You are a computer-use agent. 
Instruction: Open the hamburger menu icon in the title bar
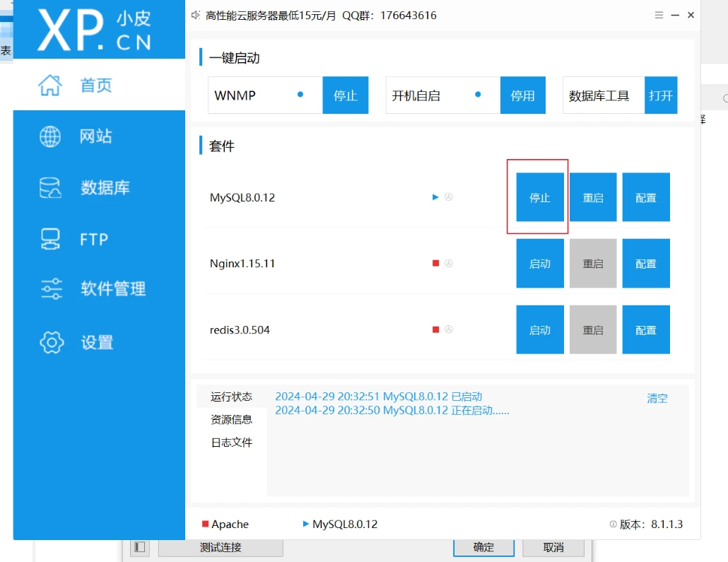click(x=659, y=15)
